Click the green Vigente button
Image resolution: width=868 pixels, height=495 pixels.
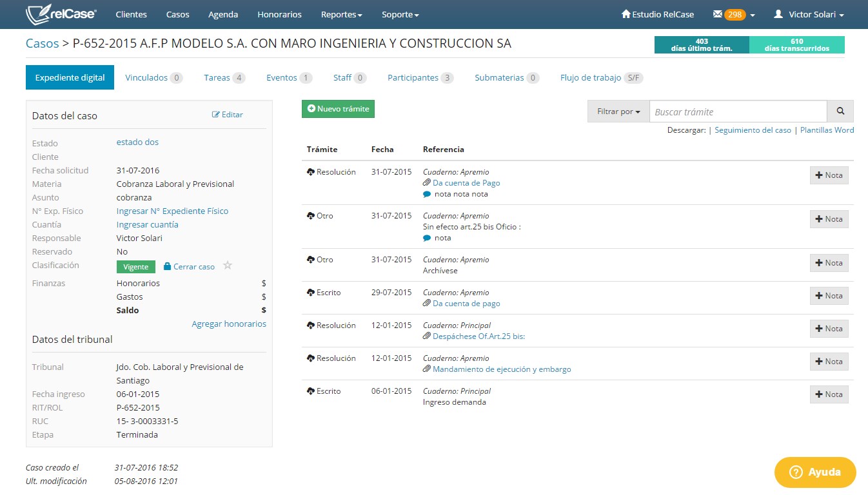(x=136, y=266)
